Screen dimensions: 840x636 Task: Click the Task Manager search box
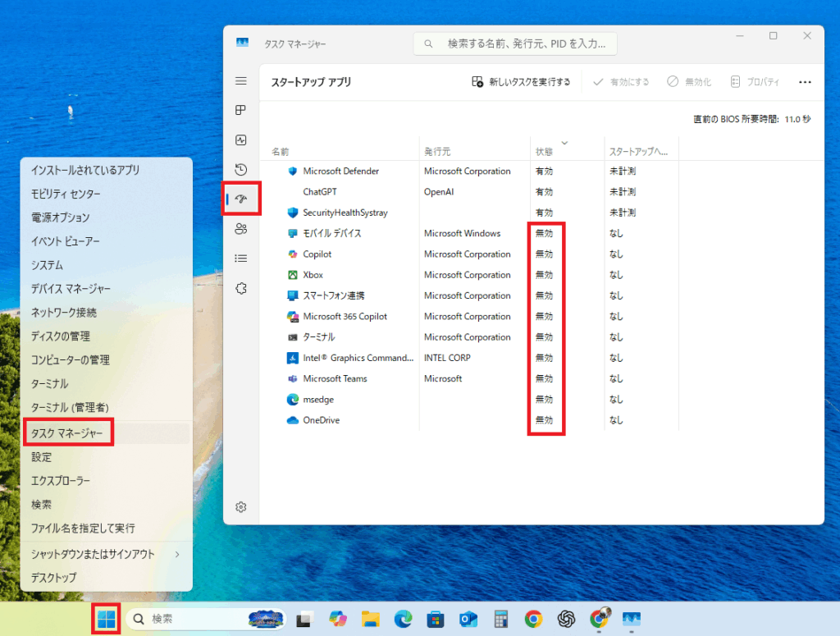(515, 43)
